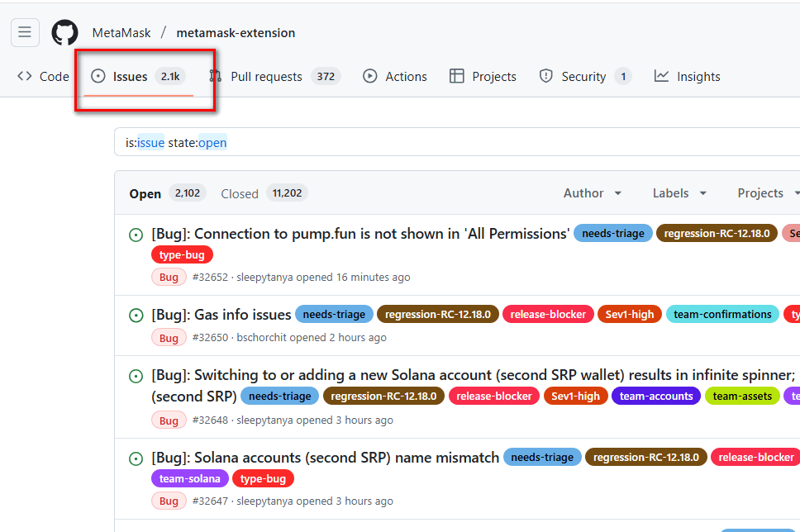Click the Projects table icon
This screenshot has height=532, width=800.
coord(457,76)
